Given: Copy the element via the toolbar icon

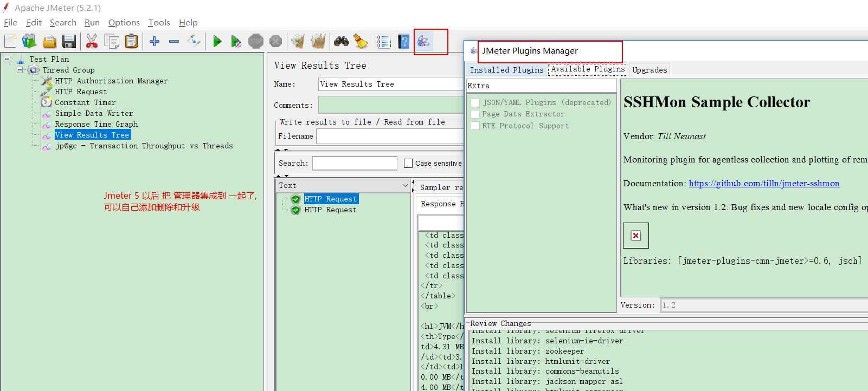Looking at the screenshot, I should [x=112, y=41].
